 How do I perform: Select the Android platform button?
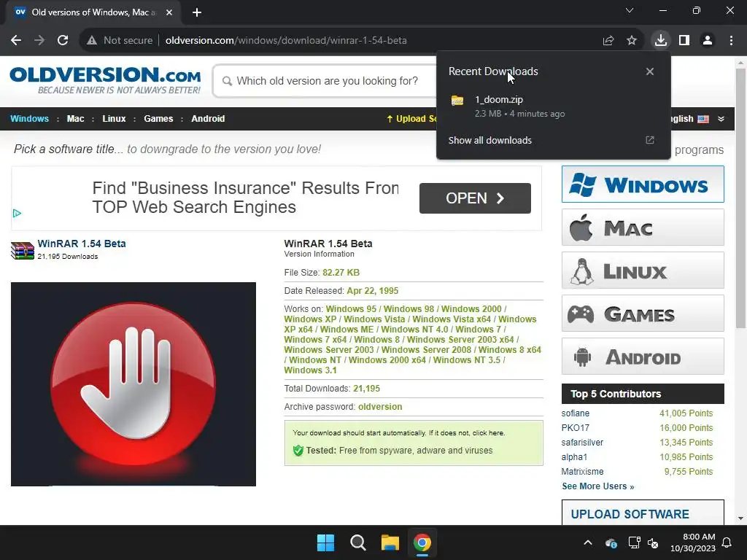643,357
